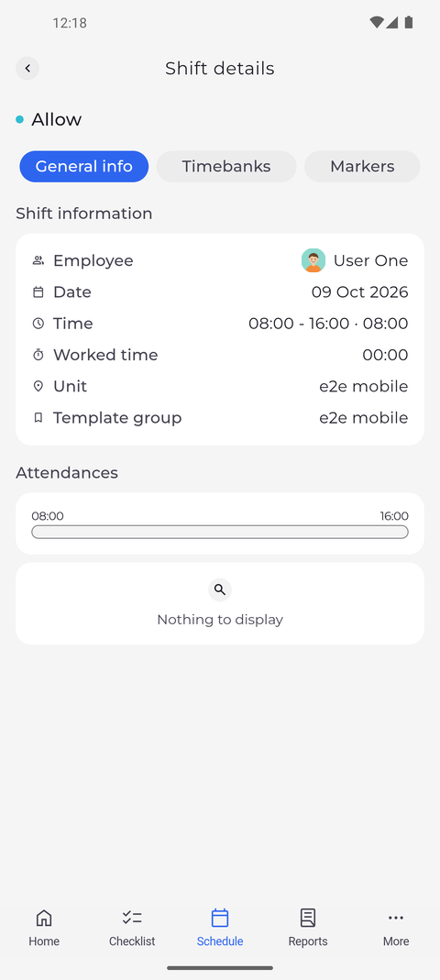Open the Checklist icon in bottom bar
440x980 pixels.
pos(132,918)
